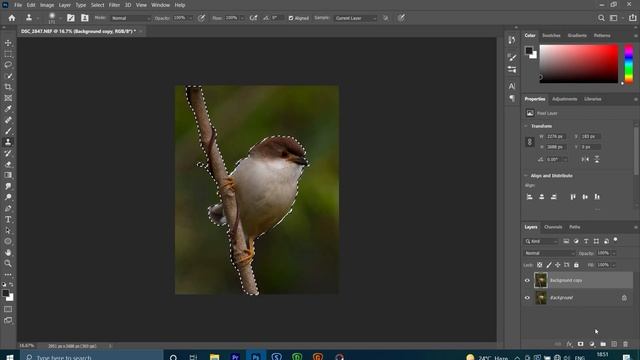Delete layer with trash icon
The height and width of the screenshot is (360, 640).
(625, 344)
